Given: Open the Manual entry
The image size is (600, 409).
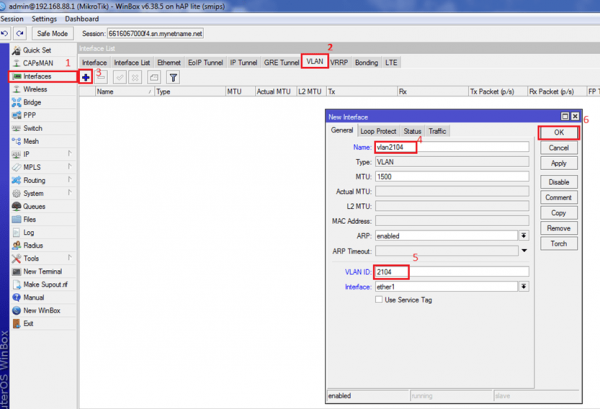Looking at the screenshot, I should (43, 297).
